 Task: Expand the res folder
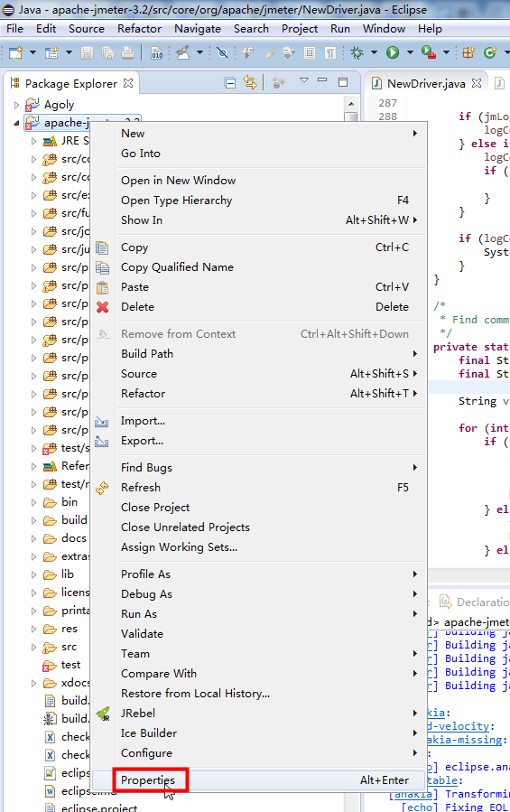33,630
